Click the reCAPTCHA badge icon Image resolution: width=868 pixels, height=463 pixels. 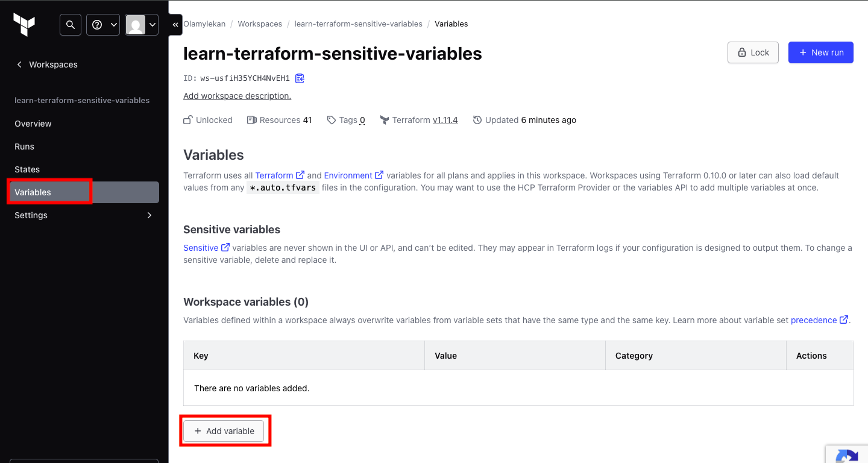(x=847, y=456)
